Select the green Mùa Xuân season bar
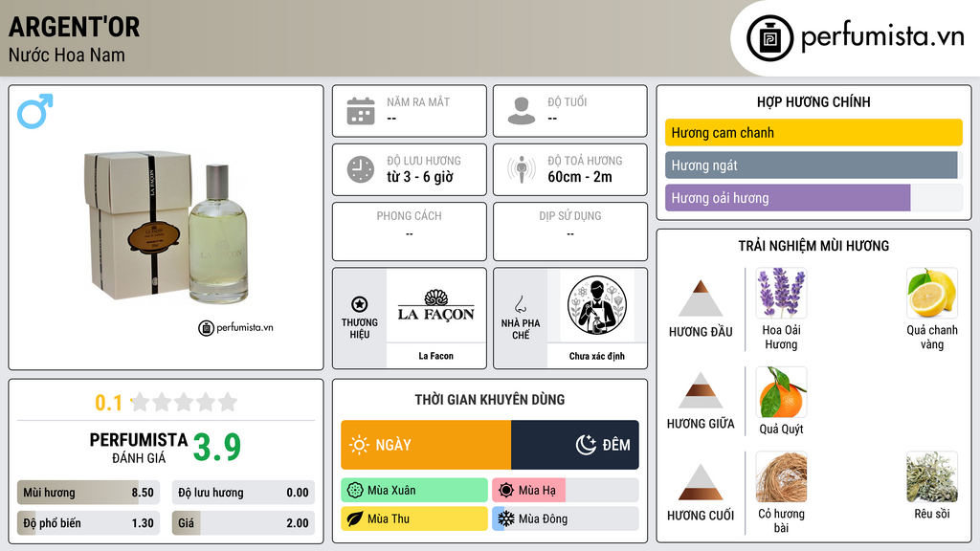 [414, 491]
